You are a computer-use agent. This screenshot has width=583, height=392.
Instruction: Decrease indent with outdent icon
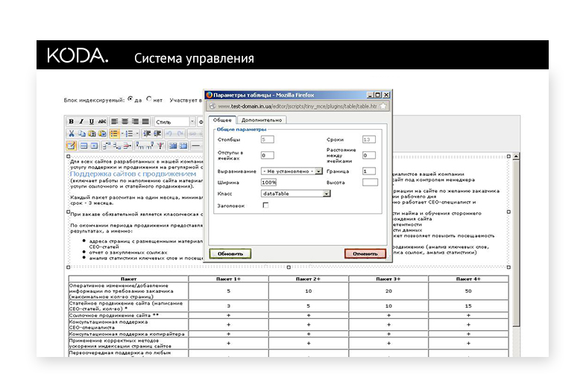pyautogui.click(x=147, y=133)
